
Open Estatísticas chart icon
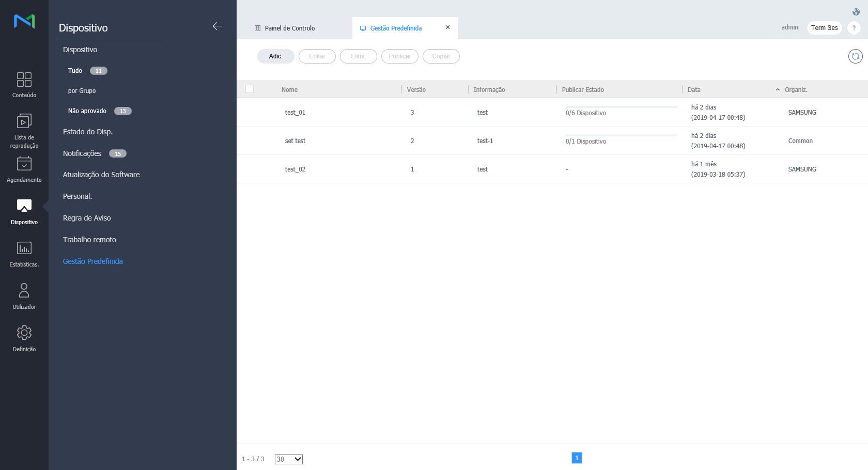pos(24,248)
